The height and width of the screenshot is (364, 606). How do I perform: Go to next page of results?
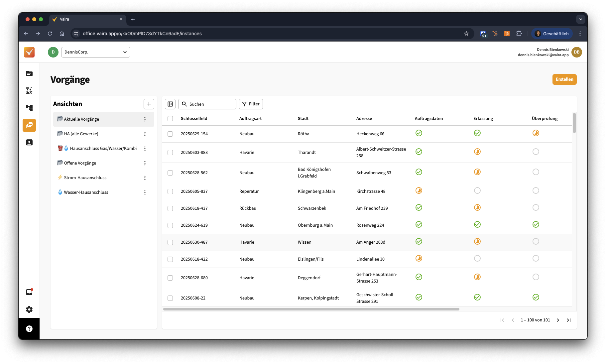558,320
